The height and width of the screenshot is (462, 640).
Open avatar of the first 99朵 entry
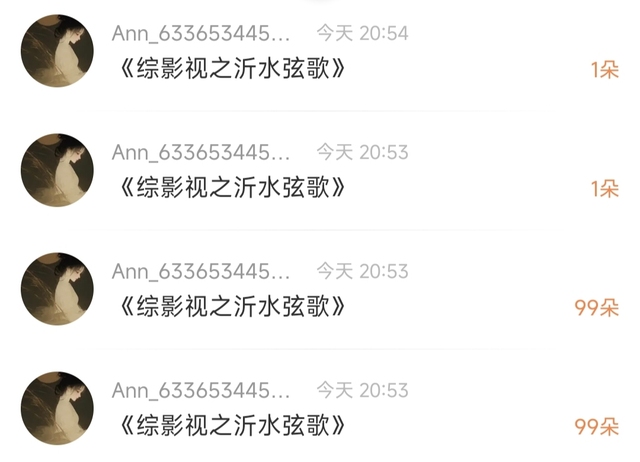coord(57,289)
